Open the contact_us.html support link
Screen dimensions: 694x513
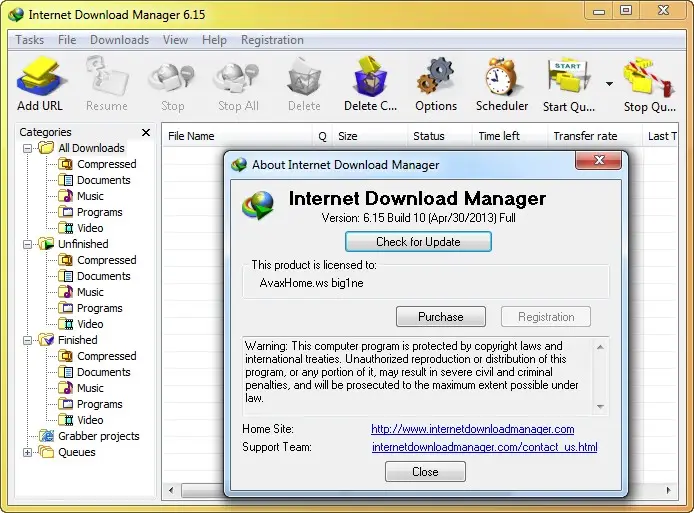485,447
